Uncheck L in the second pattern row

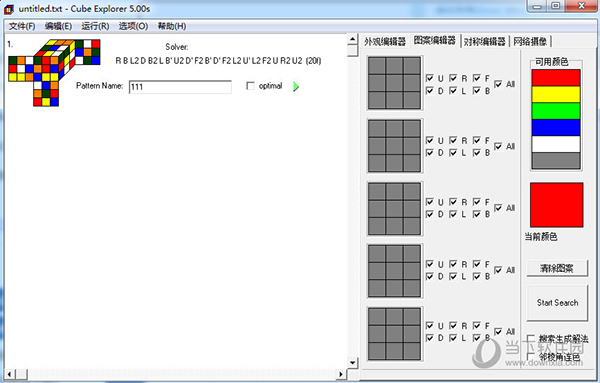pyautogui.click(x=453, y=153)
